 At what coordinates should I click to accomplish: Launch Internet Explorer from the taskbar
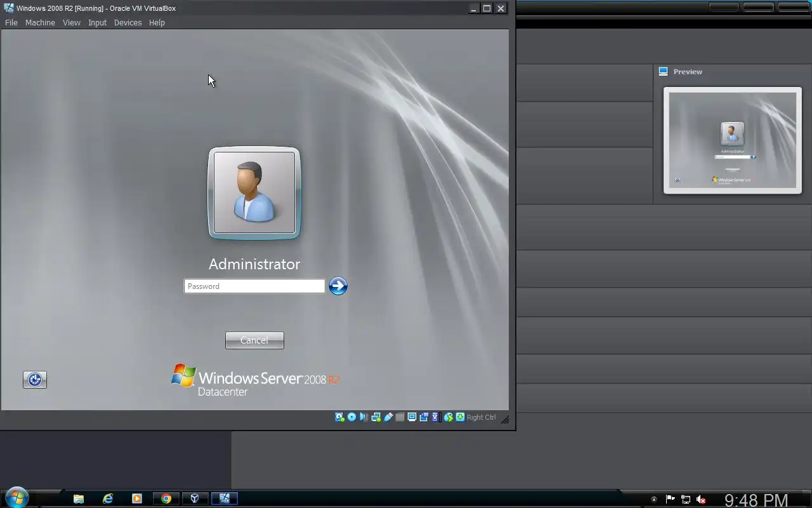pos(108,498)
